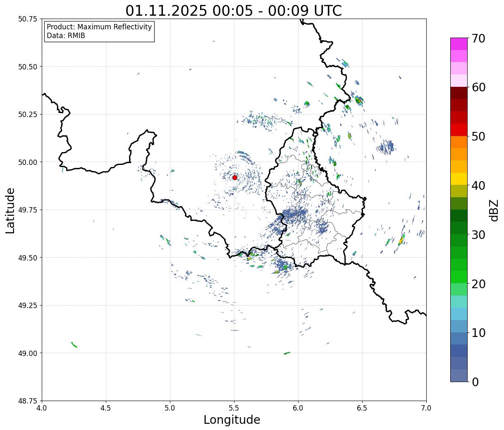Click the 50.50 latitude tick label
The image size is (504, 430).
click(x=28, y=67)
